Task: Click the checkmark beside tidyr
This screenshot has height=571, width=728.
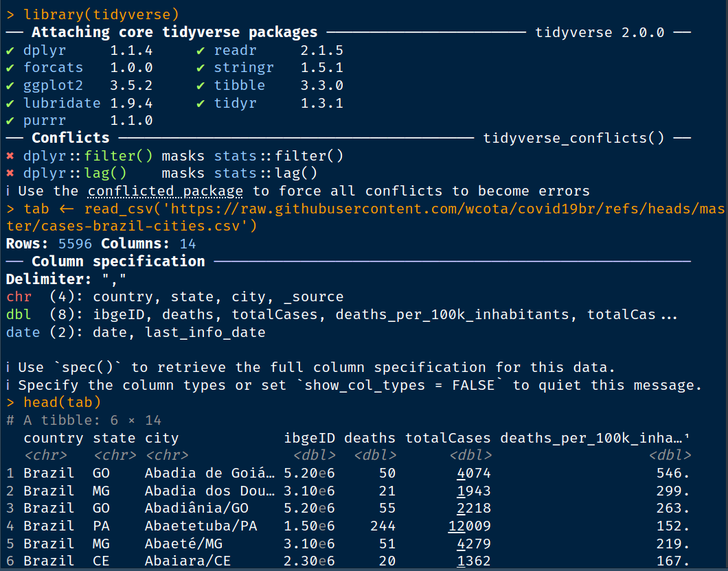Action: (x=201, y=103)
